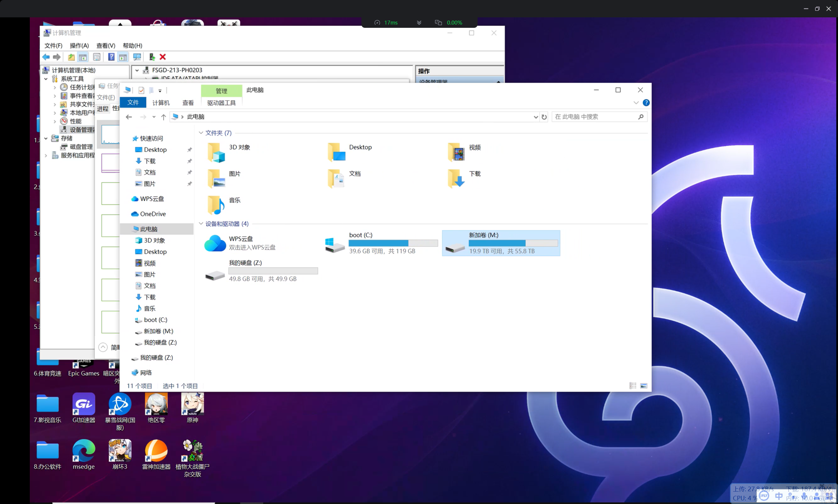Collapse the 设备和驱动器 (4) group
The width and height of the screenshot is (838, 504).
(x=201, y=224)
